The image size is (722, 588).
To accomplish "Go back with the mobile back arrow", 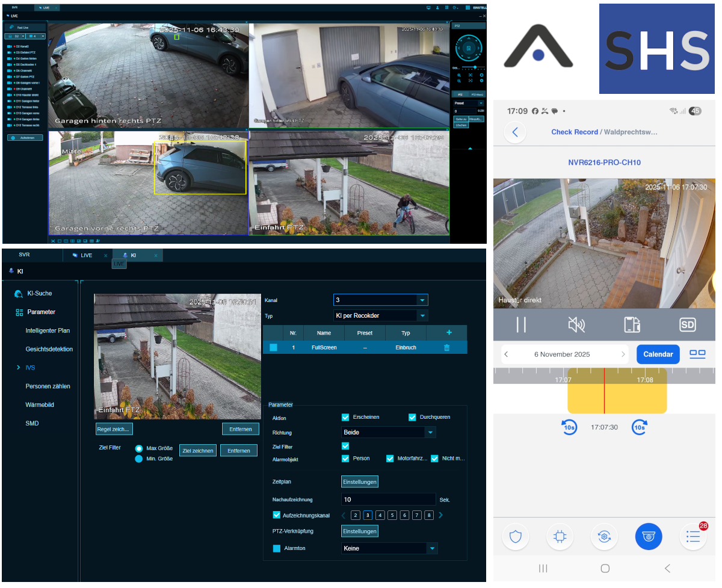I will coord(515,132).
